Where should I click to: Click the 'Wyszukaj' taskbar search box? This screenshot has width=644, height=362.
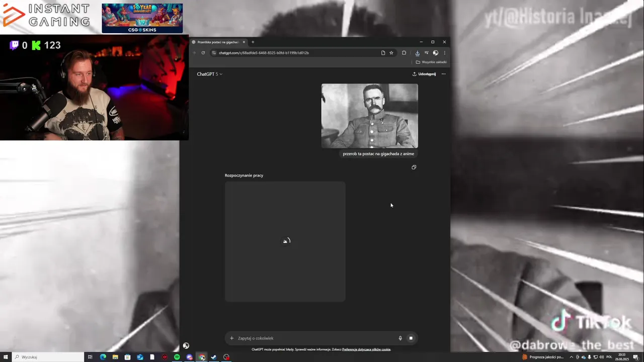48,357
